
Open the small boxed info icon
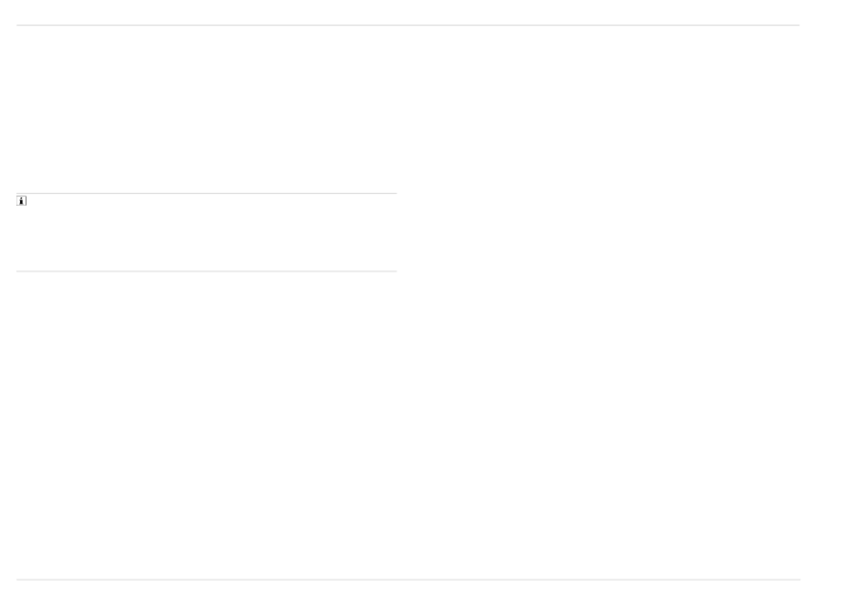22,201
